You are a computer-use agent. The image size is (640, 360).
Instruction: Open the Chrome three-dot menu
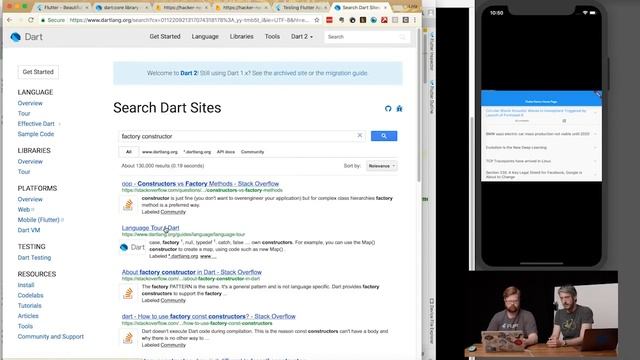point(415,20)
